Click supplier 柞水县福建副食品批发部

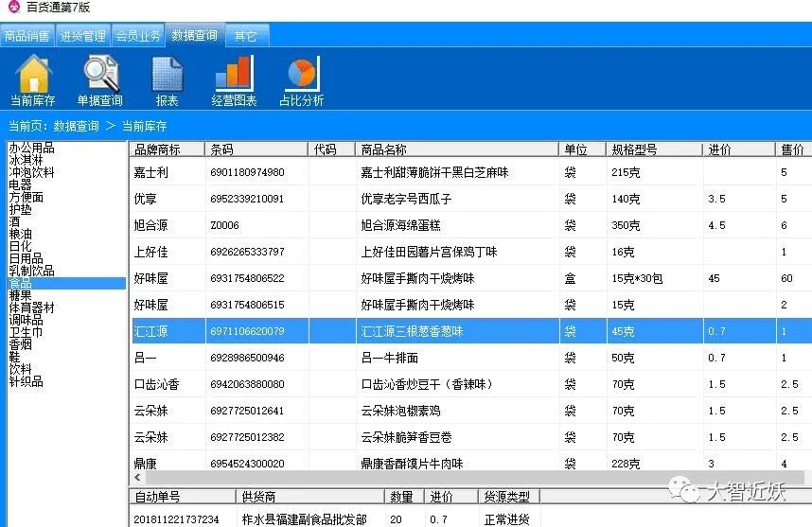click(304, 519)
